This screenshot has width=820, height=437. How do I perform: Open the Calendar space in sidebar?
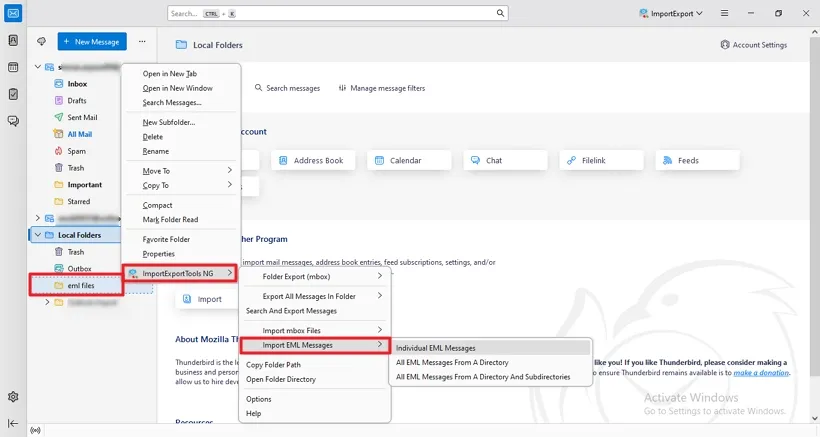coord(13,67)
